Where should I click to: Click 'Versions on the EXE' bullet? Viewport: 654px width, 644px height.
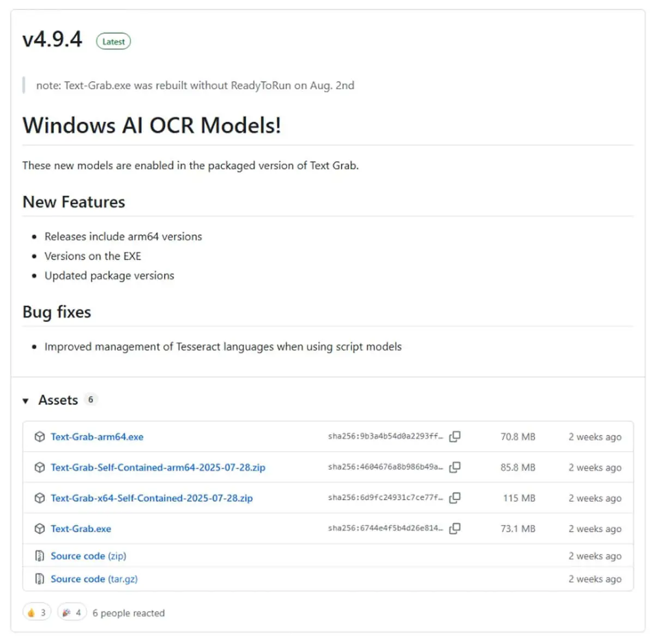click(93, 256)
